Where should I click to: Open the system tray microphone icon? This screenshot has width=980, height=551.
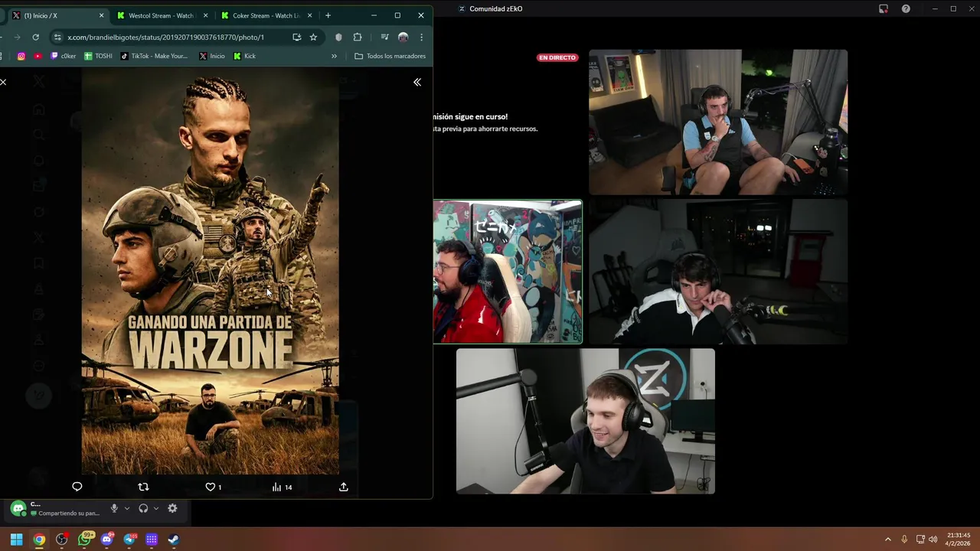point(904,540)
